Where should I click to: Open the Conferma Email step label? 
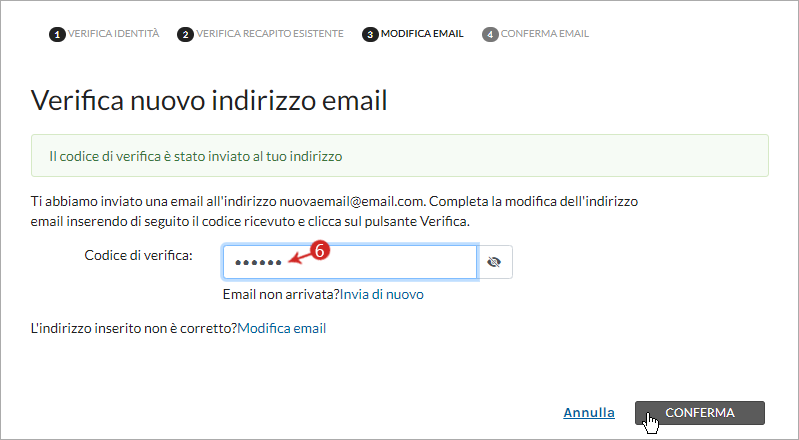click(544, 34)
